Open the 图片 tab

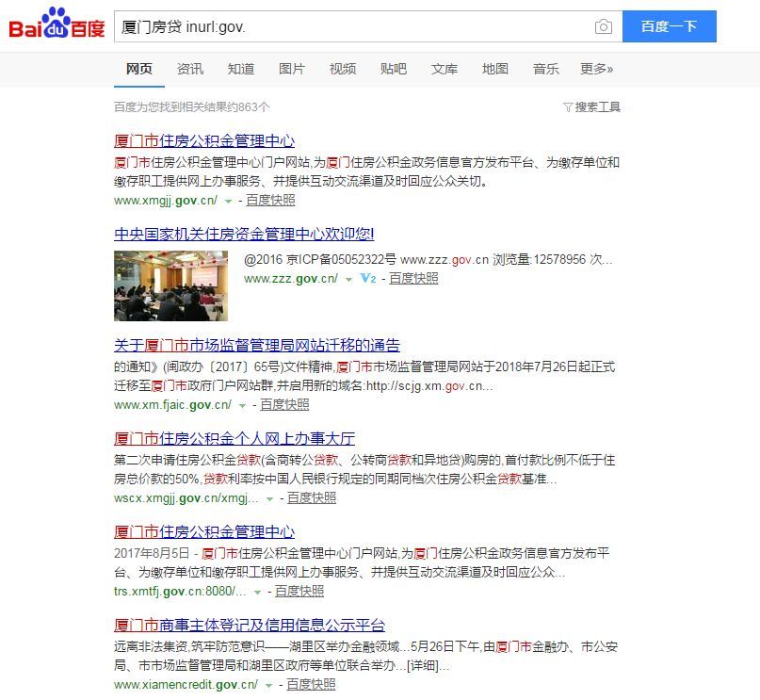(x=292, y=69)
